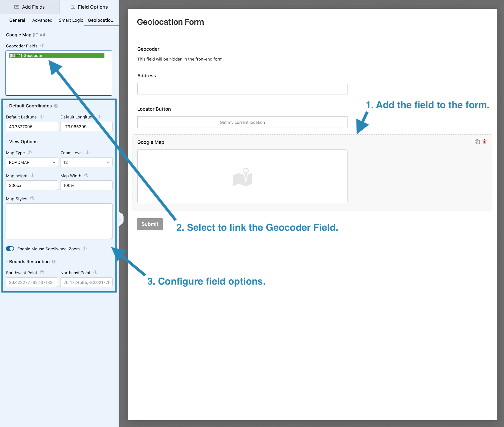Select (ID #1) Geocoder in list

point(57,55)
